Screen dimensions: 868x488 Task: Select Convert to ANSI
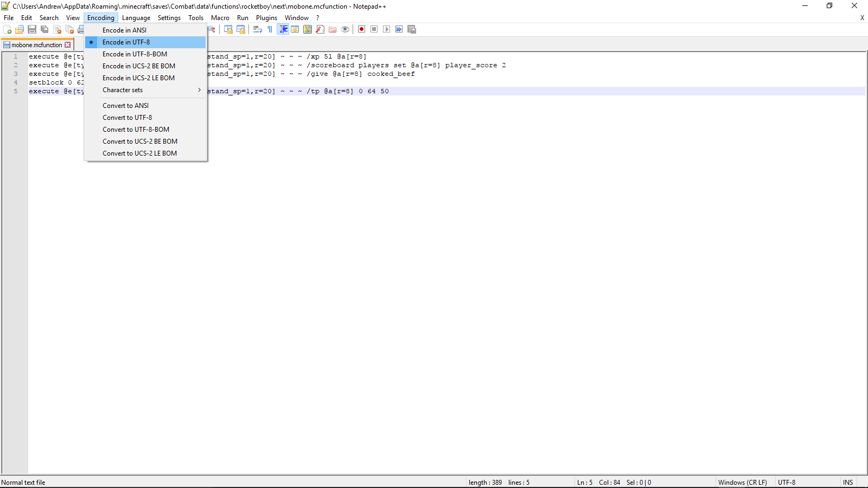click(145, 106)
